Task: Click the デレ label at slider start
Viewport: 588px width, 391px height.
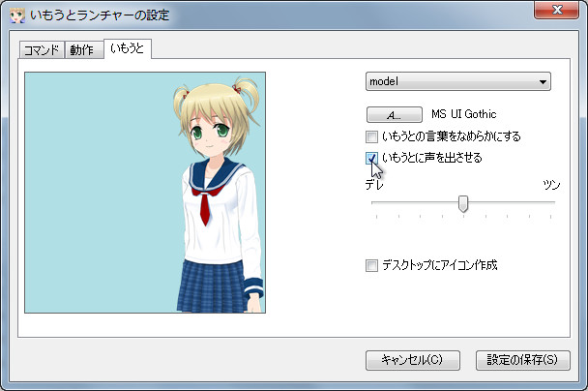Action: click(x=374, y=185)
